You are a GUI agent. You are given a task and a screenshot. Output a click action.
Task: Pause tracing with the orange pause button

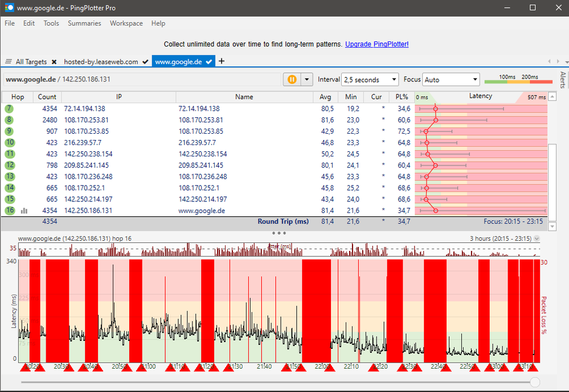292,80
